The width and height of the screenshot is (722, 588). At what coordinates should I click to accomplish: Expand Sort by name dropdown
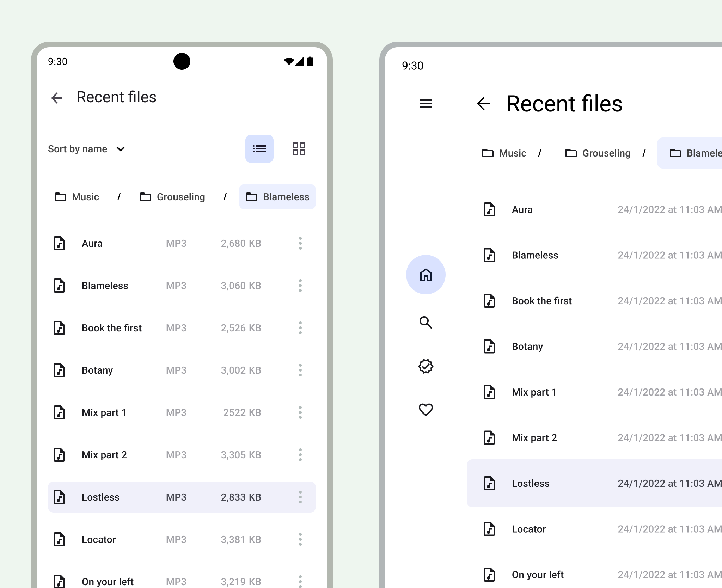tap(86, 149)
